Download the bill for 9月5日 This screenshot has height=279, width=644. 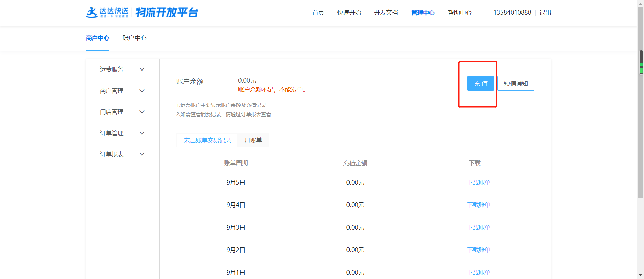pyautogui.click(x=479, y=183)
